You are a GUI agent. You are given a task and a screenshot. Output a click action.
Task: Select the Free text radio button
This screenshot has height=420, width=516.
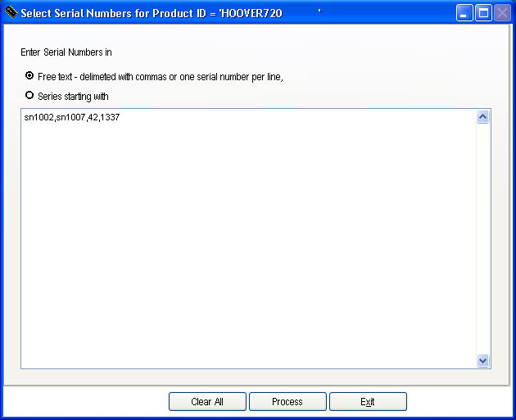pyautogui.click(x=29, y=75)
